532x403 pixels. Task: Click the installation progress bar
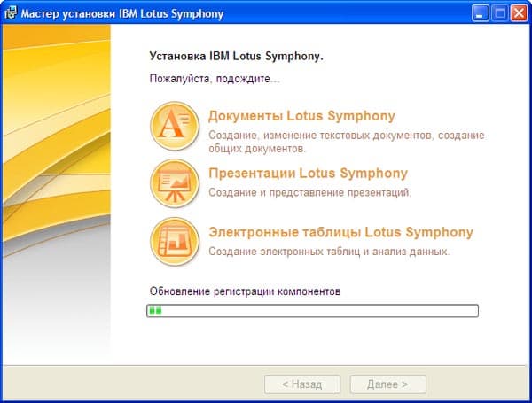coord(312,311)
